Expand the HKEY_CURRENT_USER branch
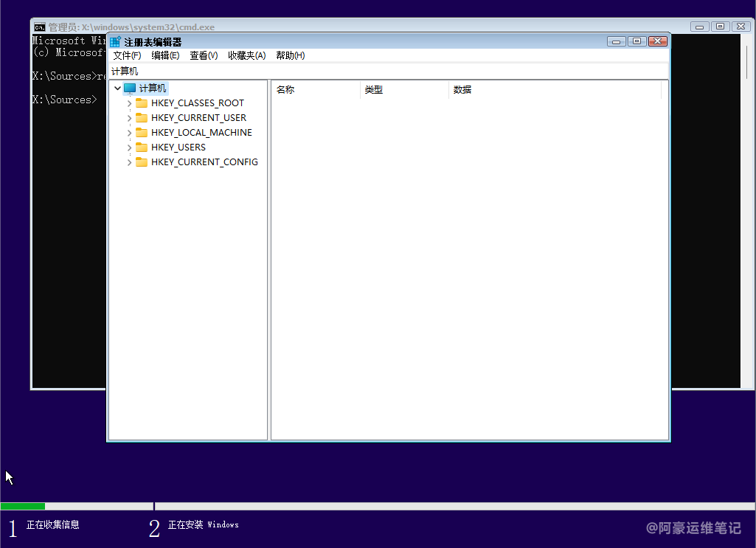 click(130, 118)
